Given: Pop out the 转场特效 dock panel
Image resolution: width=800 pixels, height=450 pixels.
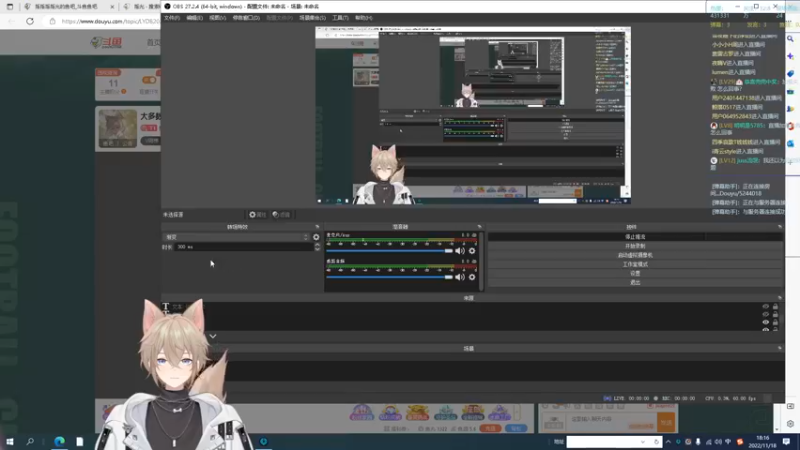Looking at the screenshot, I should [317, 227].
